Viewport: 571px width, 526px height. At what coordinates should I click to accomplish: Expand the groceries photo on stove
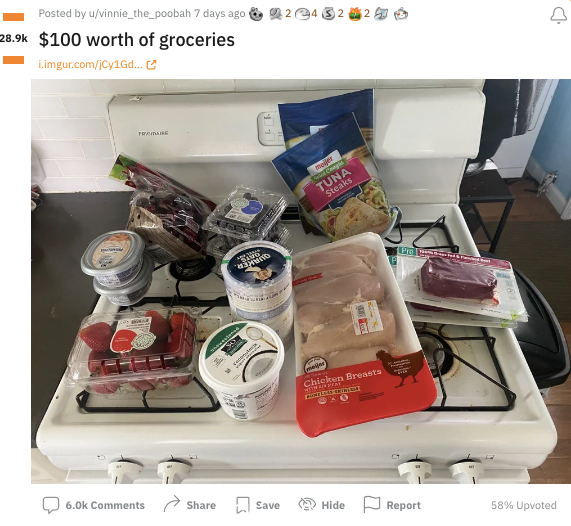tap(301, 281)
